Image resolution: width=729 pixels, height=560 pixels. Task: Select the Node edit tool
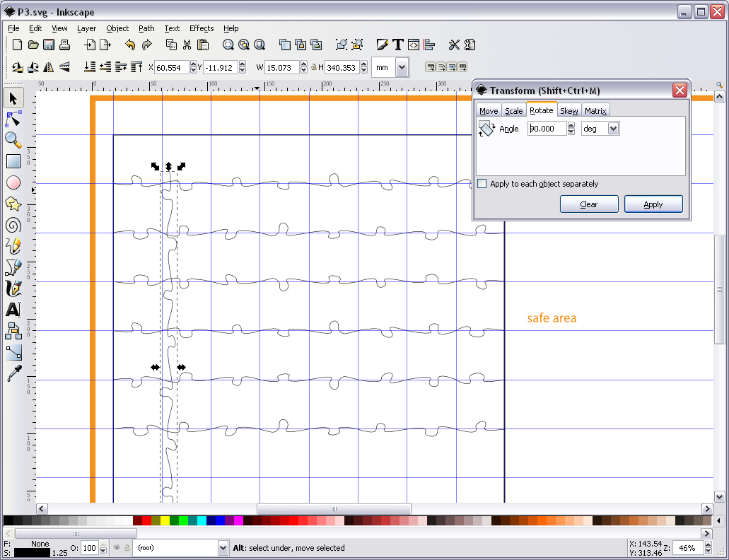click(x=13, y=119)
